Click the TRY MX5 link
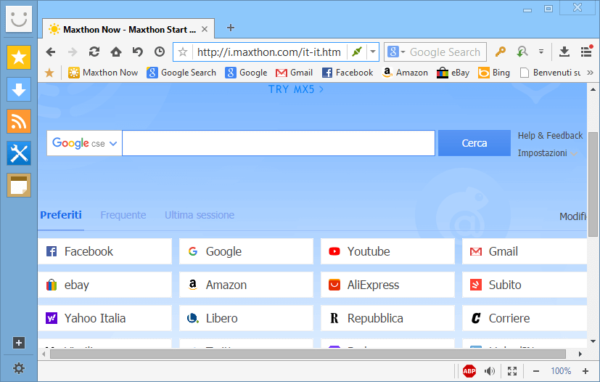 point(296,90)
